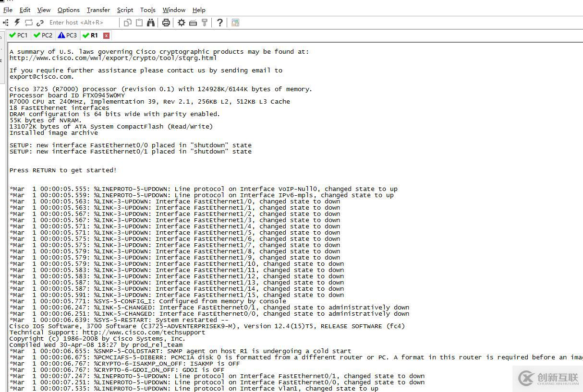Open the View menu
583x392 pixels.
(44, 10)
